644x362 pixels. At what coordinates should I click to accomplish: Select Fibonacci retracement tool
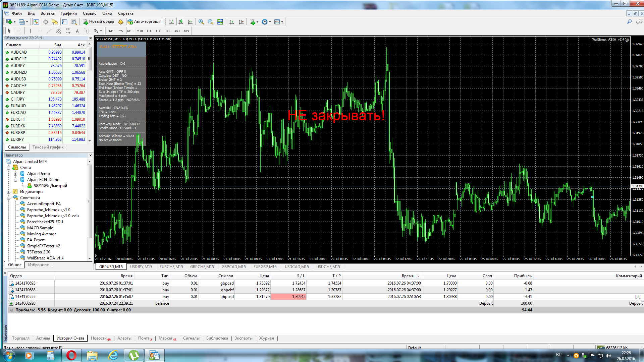[x=68, y=31]
